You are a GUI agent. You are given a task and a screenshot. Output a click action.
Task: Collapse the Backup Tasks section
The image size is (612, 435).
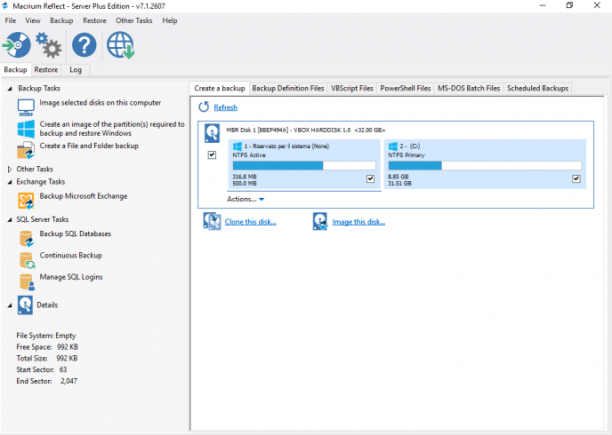pos(10,89)
